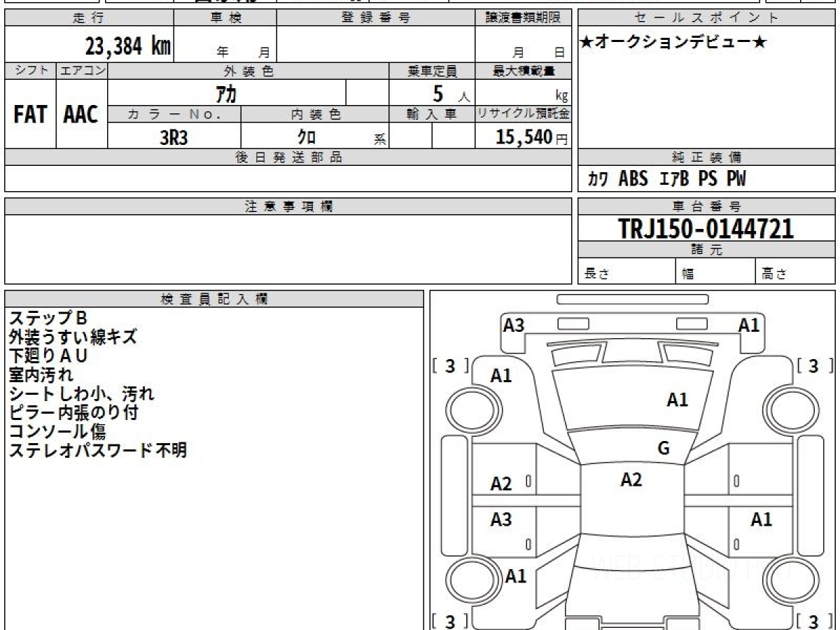This screenshot has width=840, height=630.
Task: Select the AAC air conditioner value
Action: tap(81, 115)
